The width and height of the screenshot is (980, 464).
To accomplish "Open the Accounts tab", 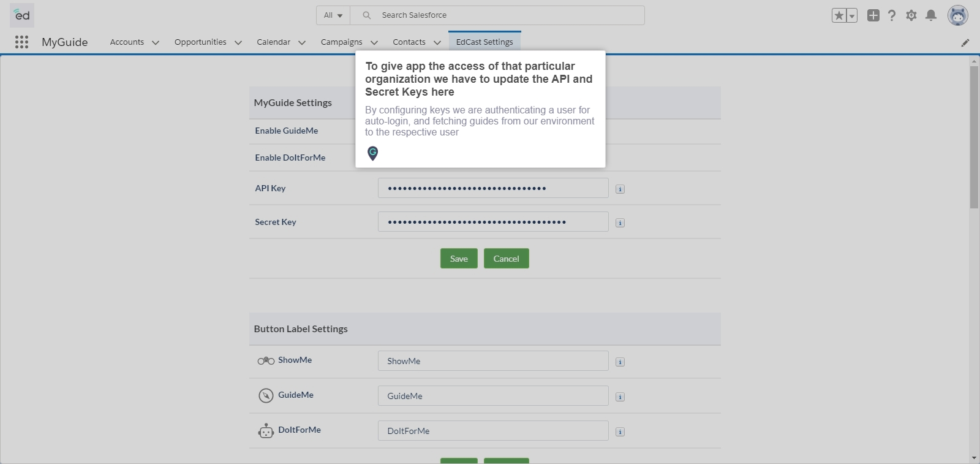I will click(127, 42).
